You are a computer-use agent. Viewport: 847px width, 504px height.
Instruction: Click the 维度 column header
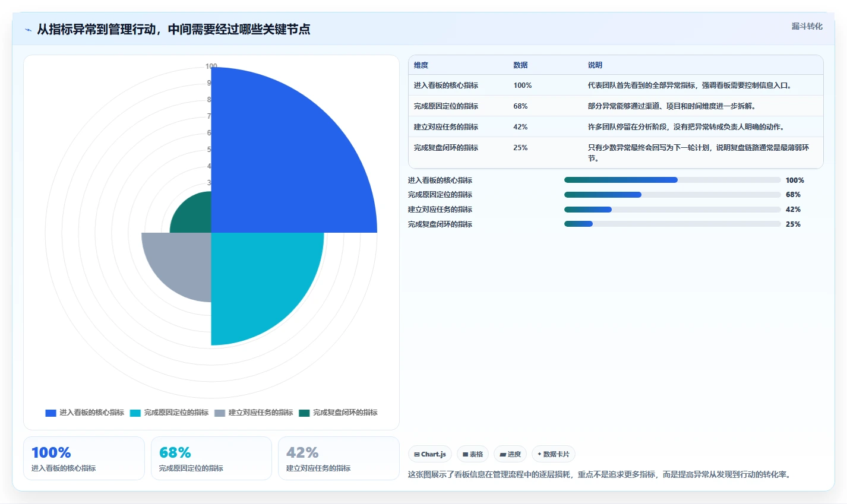pyautogui.click(x=421, y=65)
